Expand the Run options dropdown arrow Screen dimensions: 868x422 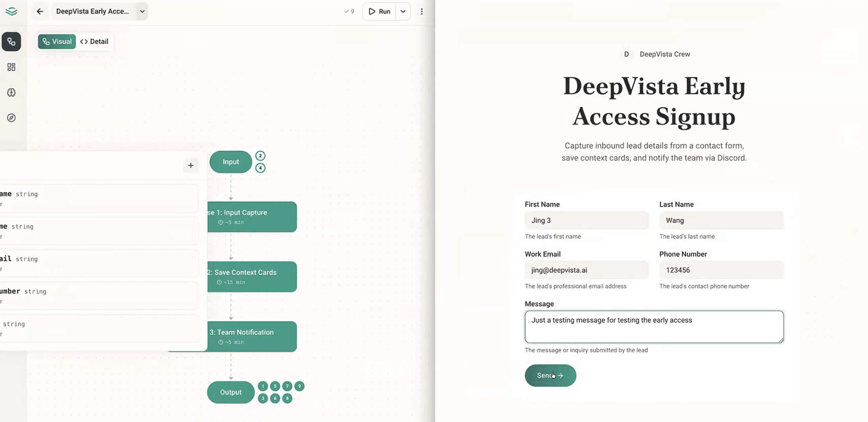coord(403,11)
